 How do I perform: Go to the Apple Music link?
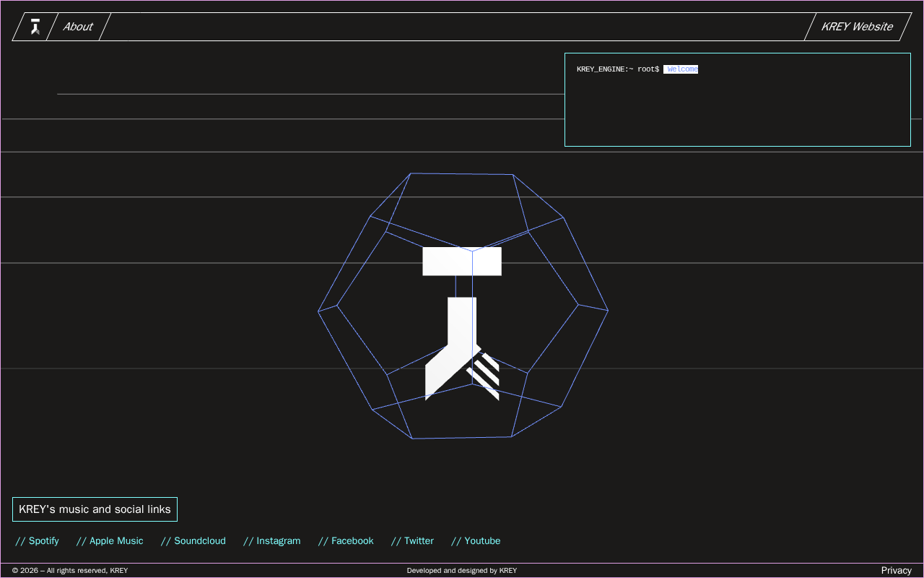[110, 541]
